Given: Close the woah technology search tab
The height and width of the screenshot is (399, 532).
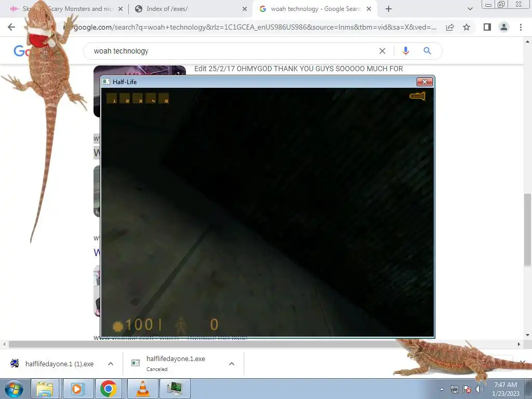Looking at the screenshot, I should pyautogui.click(x=369, y=9).
